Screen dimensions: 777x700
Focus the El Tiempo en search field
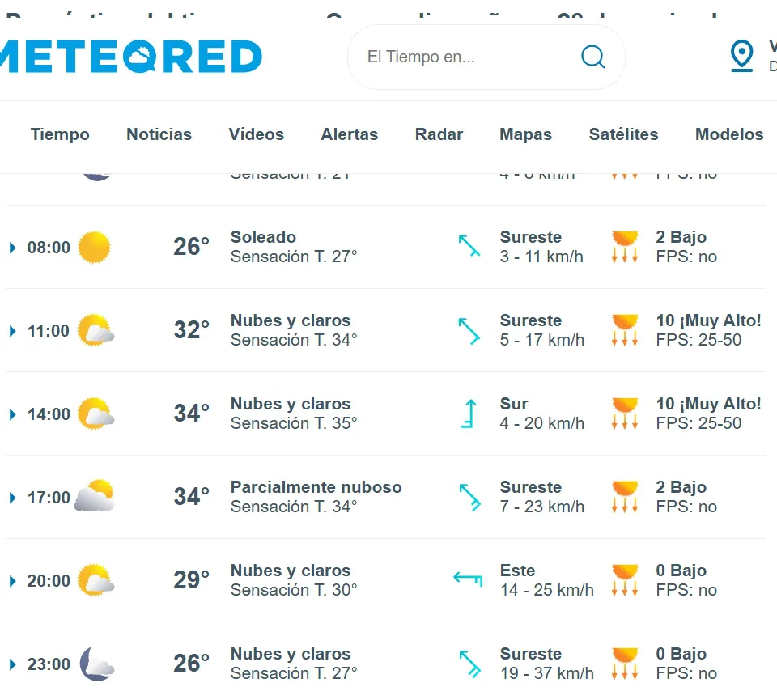[461, 57]
